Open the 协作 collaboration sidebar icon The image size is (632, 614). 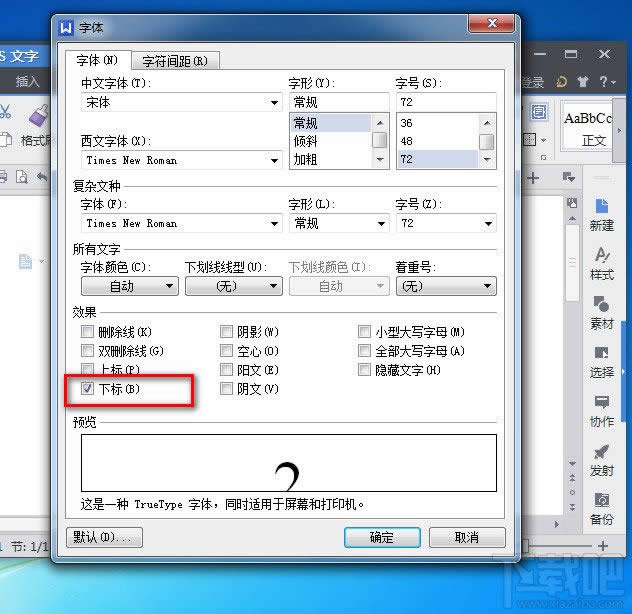pos(602,409)
